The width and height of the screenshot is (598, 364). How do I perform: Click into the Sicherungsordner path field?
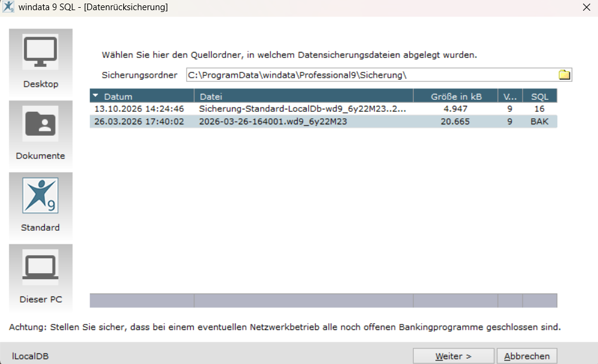(372, 75)
